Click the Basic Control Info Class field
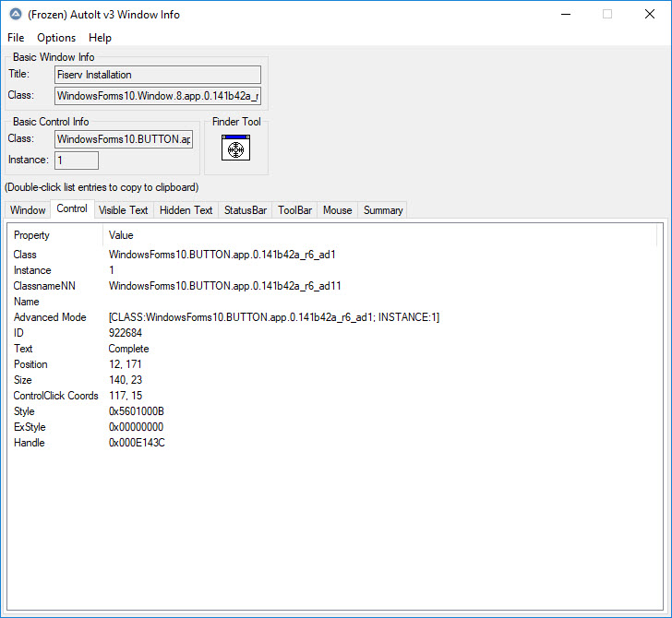This screenshot has height=618, width=672. [124, 139]
